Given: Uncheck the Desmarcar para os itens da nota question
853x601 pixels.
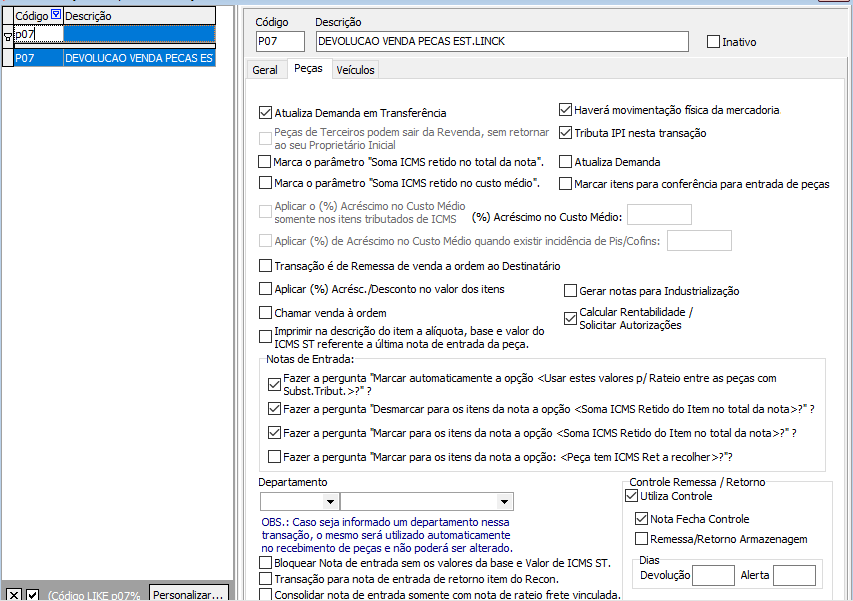Looking at the screenshot, I should click(274, 408).
